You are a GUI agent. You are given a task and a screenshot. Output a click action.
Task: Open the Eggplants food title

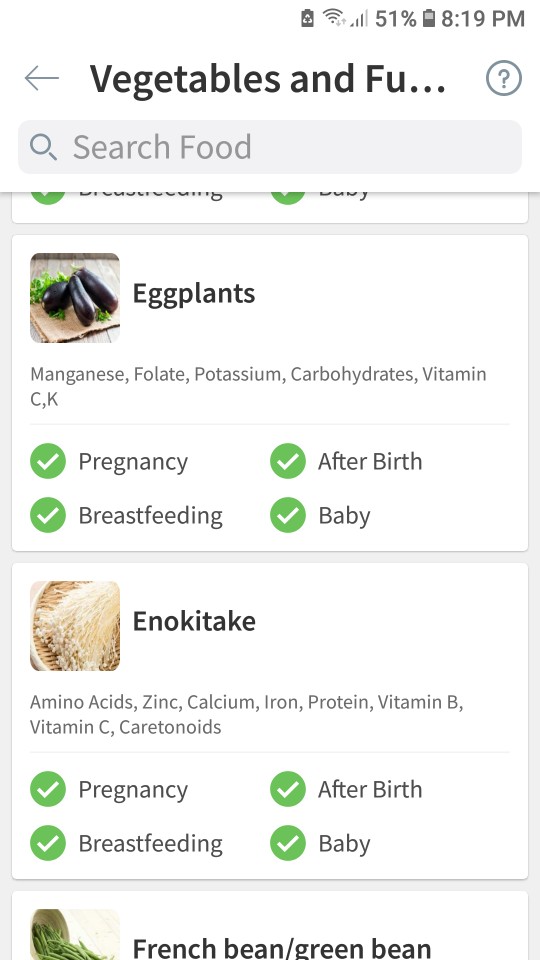tap(194, 294)
